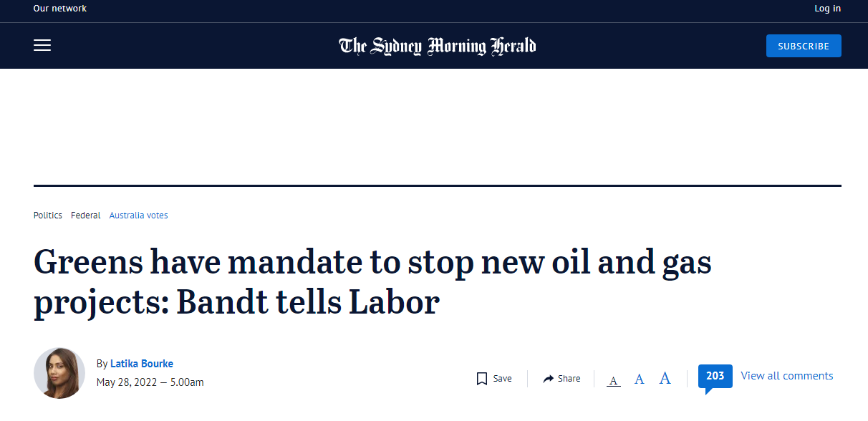868x421 pixels.
Task: Click the Greens have mandate article headline
Action: click(372, 282)
